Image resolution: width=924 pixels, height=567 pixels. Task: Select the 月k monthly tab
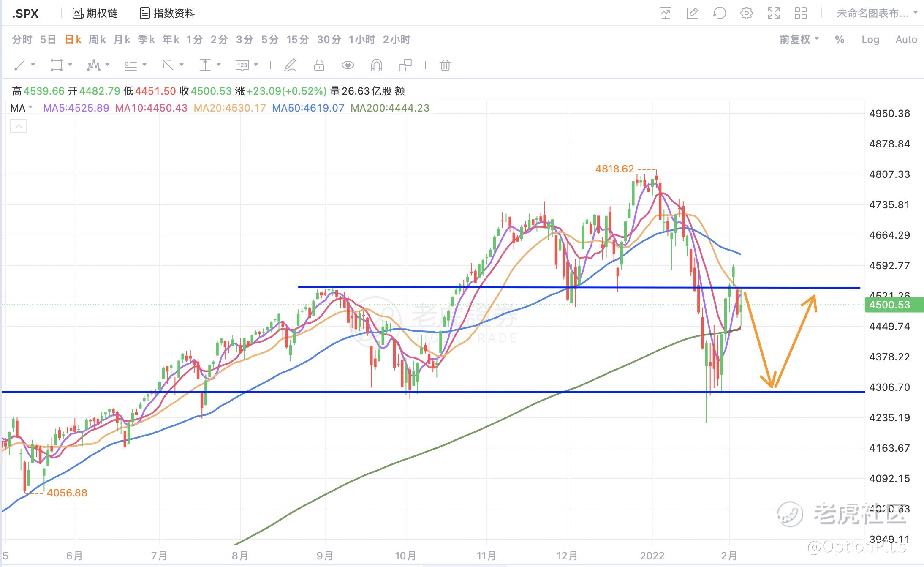tap(122, 40)
